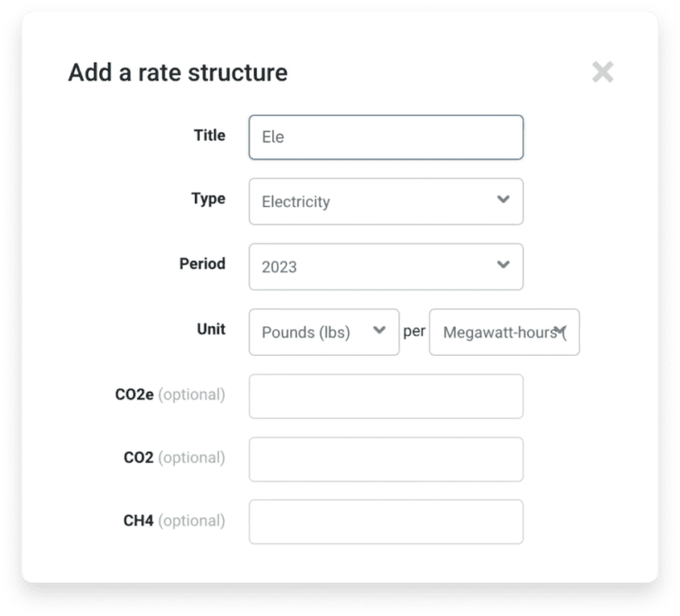Focus the CO2 optional input field
This screenshot has width=680, height=616.
tap(385, 459)
